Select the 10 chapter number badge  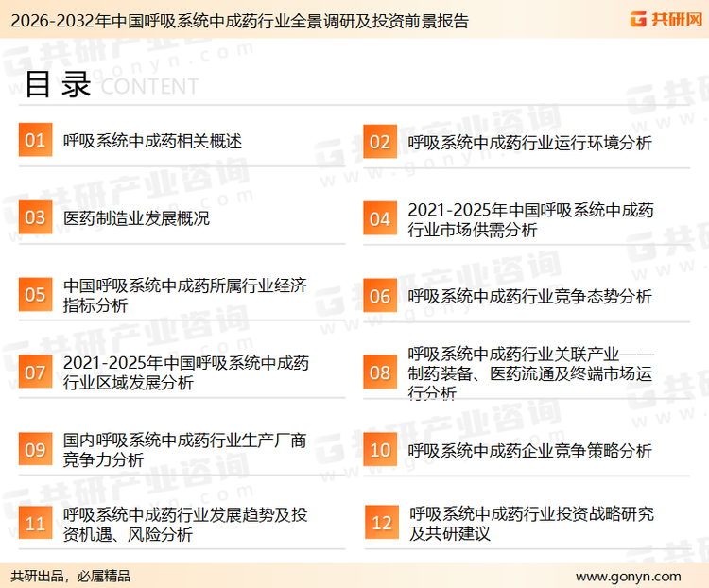tap(379, 450)
